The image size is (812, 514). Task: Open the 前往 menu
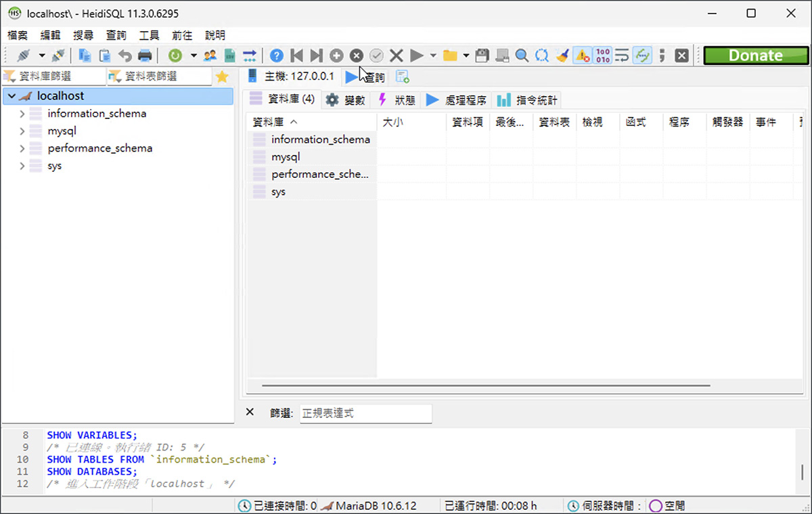pyautogui.click(x=182, y=35)
